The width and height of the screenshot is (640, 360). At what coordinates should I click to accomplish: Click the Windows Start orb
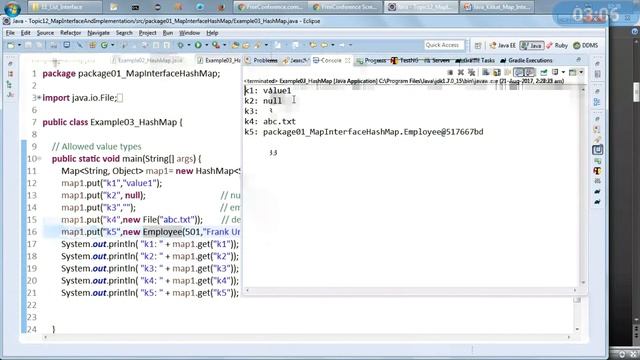pos(12,8)
